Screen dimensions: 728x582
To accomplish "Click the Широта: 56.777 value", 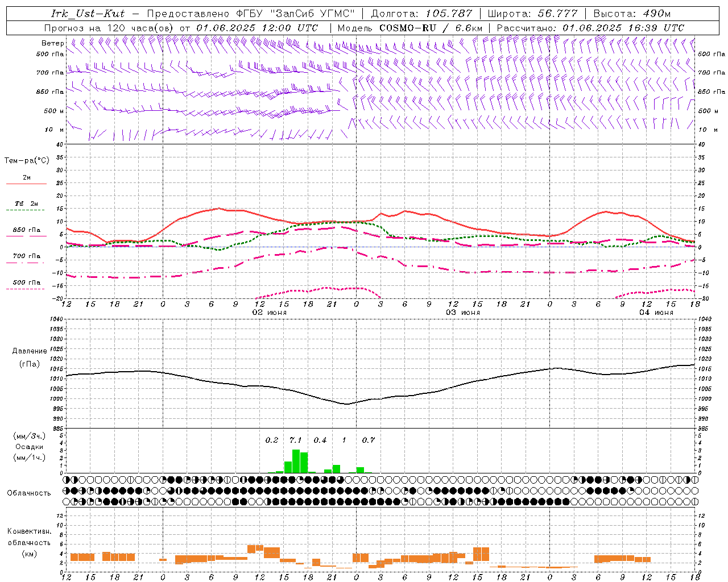I will coord(532,14).
